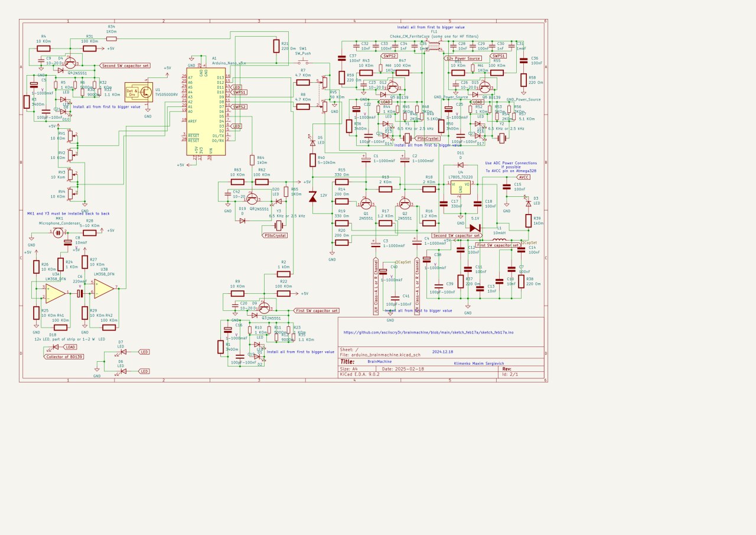The image size is (756, 535).
Task: Select the Arduino_Nano_v3.x A1 module symbol
Action: pos(206,112)
